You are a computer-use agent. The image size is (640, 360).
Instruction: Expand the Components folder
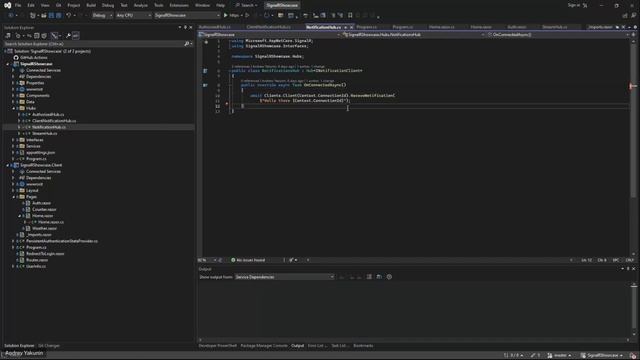(13, 96)
